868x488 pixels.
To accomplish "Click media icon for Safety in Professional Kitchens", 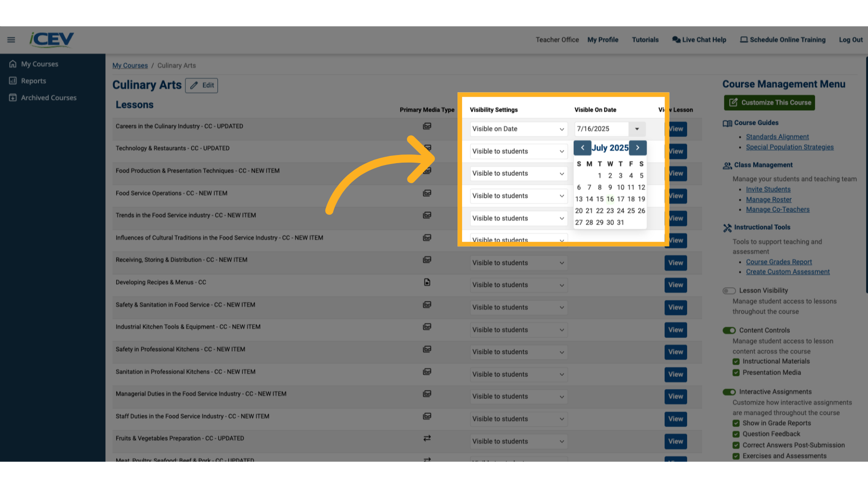I will (427, 349).
